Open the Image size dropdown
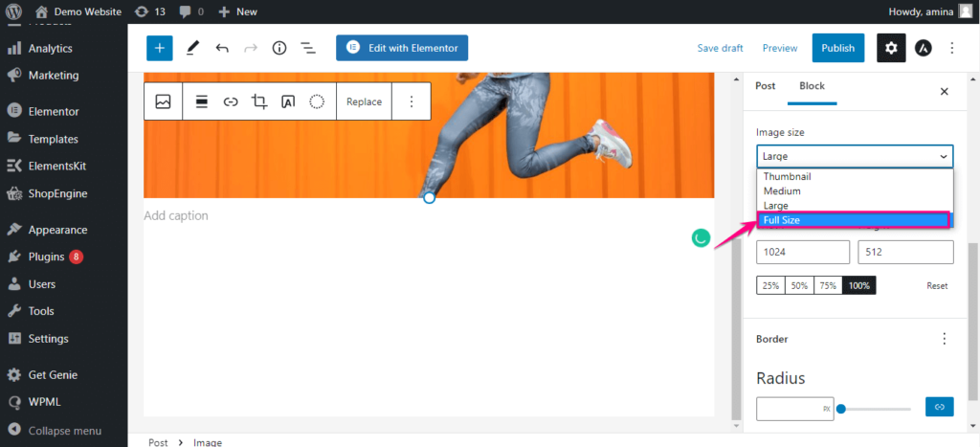Screen dimensions: 980x447 (x=854, y=156)
